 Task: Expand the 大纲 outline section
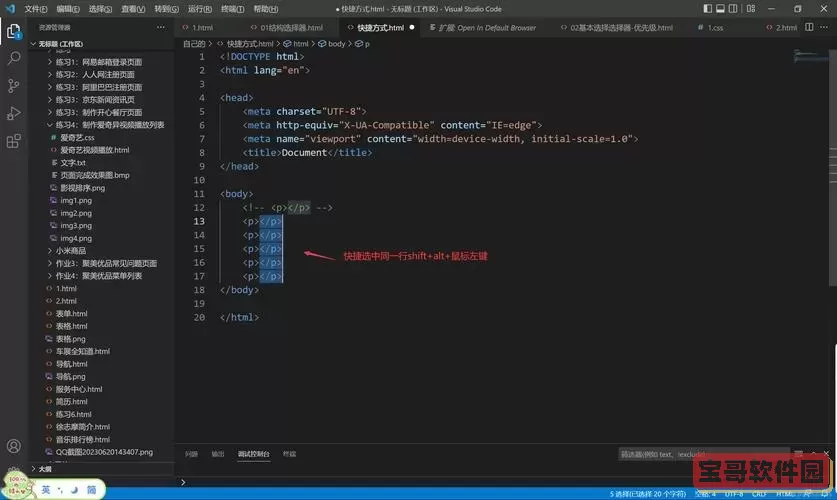(45, 469)
